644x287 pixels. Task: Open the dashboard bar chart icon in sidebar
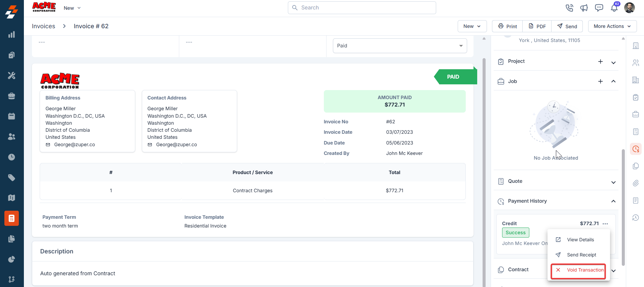click(x=12, y=35)
